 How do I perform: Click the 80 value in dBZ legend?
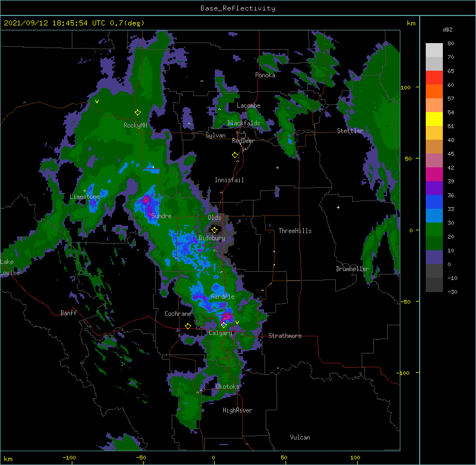coord(451,44)
